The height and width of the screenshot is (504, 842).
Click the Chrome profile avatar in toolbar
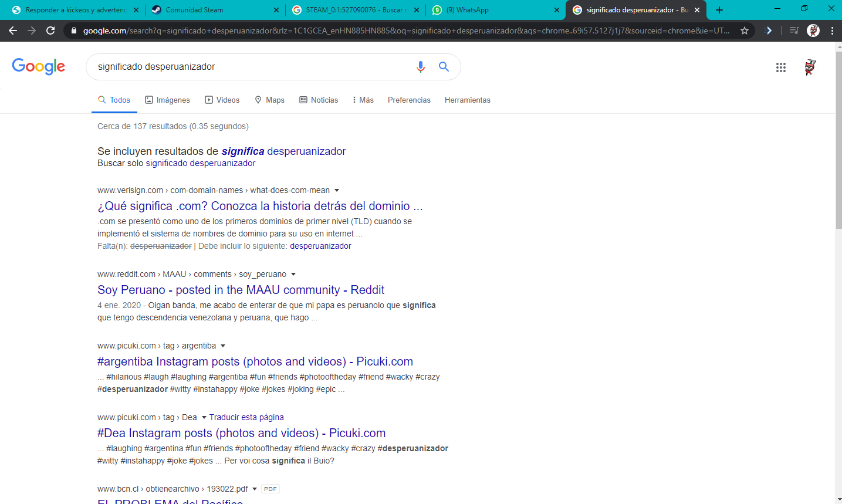click(x=813, y=31)
